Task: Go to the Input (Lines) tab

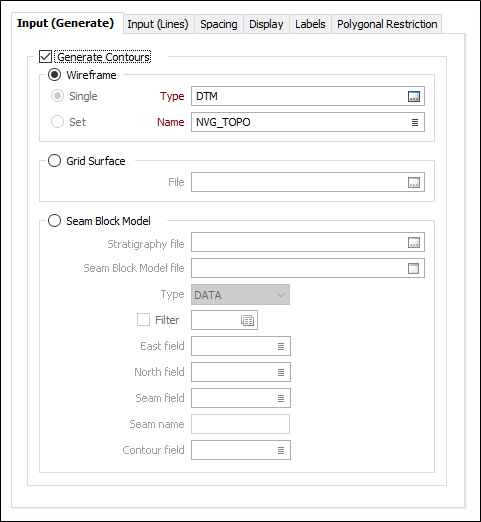Action: (158, 24)
